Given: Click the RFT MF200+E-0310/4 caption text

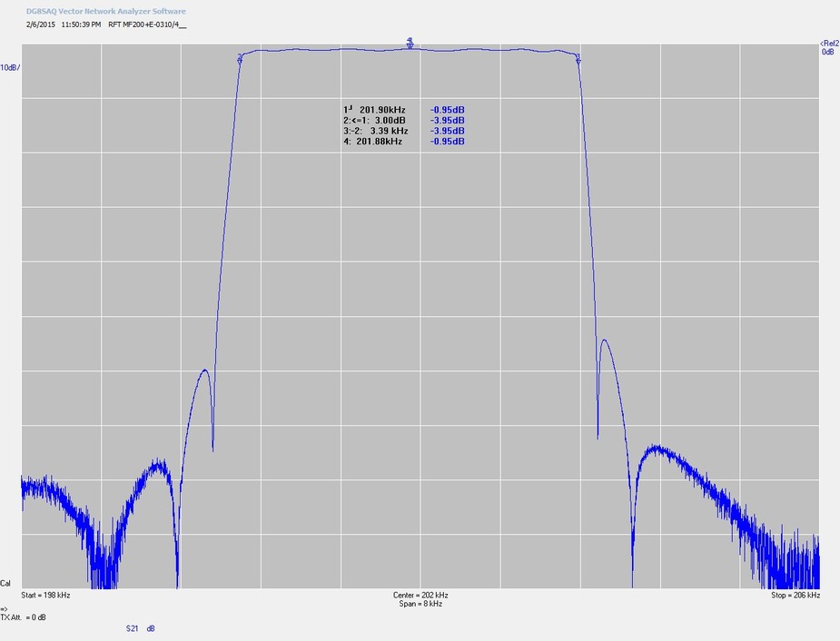Looking at the screenshot, I should coord(146,25).
